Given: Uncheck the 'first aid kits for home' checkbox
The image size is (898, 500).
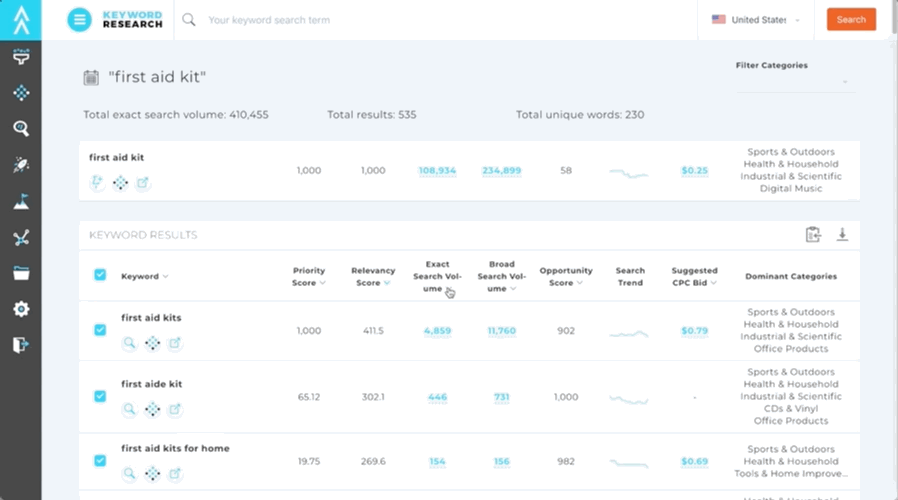Looking at the screenshot, I should coord(100,461).
